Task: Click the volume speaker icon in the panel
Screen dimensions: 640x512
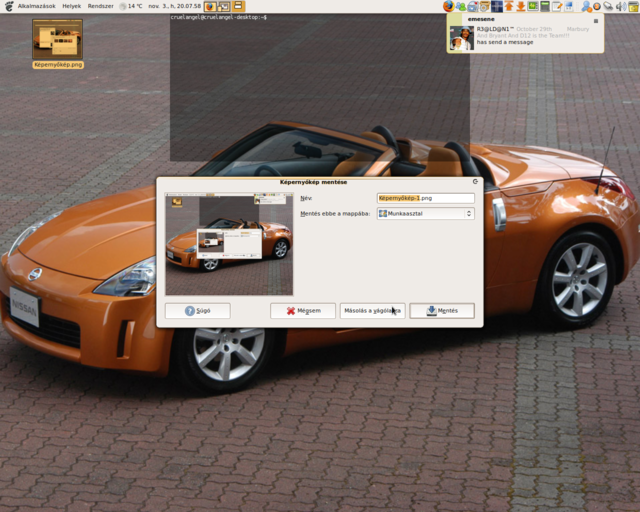Action: pyautogui.click(x=621, y=6)
